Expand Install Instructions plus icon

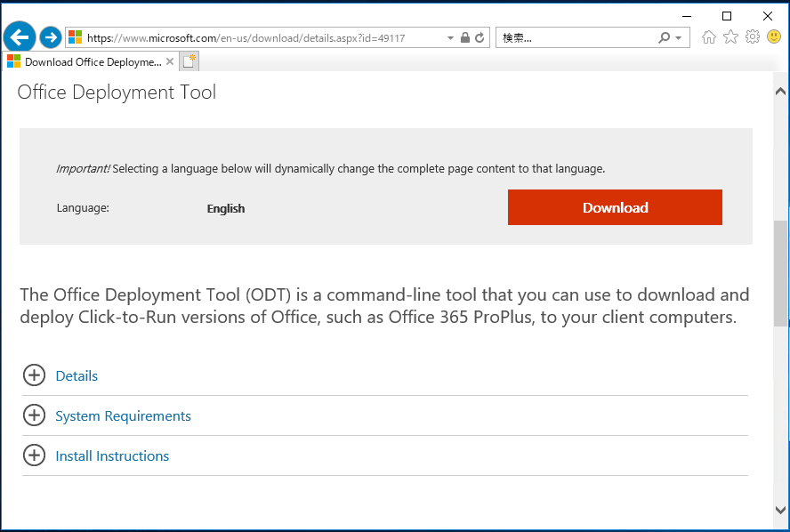coord(35,455)
